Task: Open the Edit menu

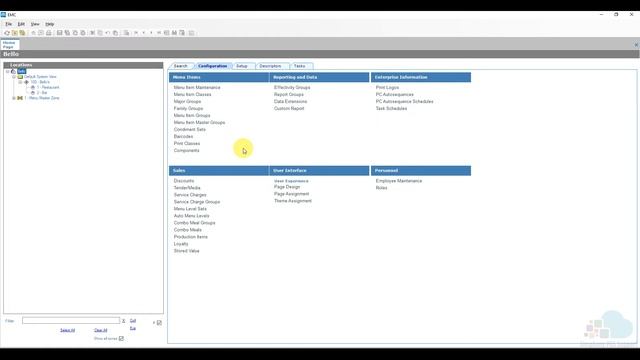Action: click(x=21, y=24)
